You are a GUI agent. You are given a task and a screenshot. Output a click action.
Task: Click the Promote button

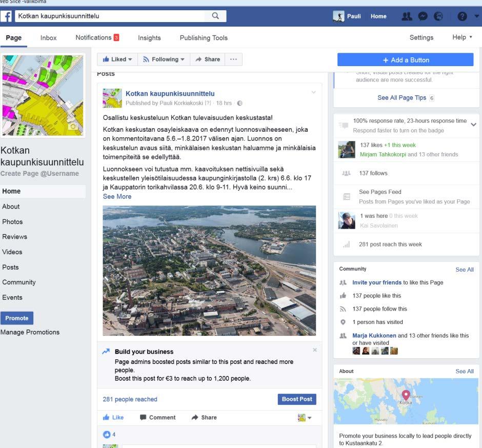tap(17, 318)
